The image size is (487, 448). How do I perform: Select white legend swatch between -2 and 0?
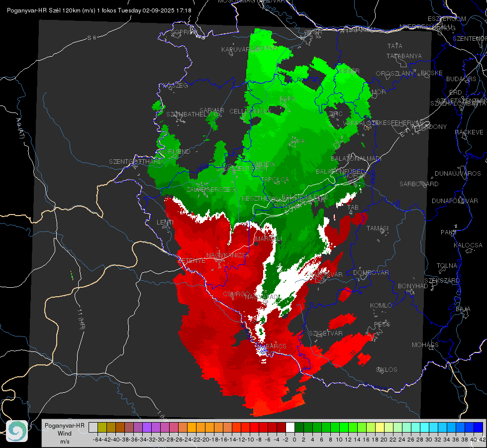290,427
